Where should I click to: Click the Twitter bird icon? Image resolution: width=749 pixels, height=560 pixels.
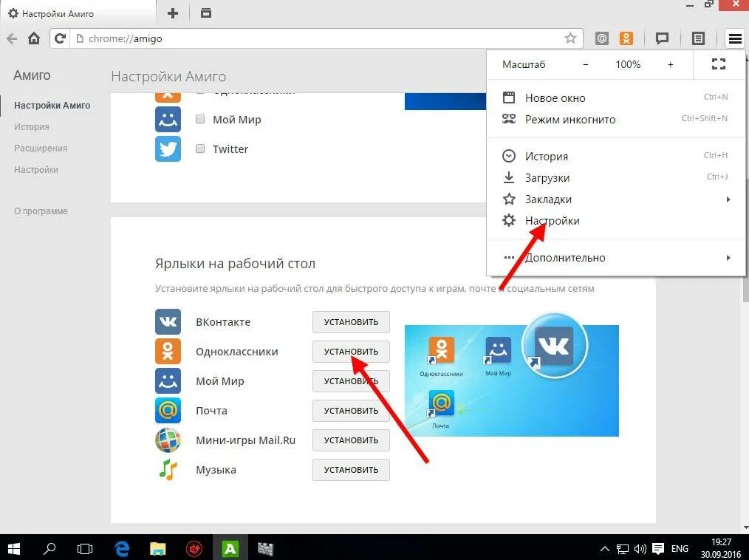pyautogui.click(x=168, y=148)
